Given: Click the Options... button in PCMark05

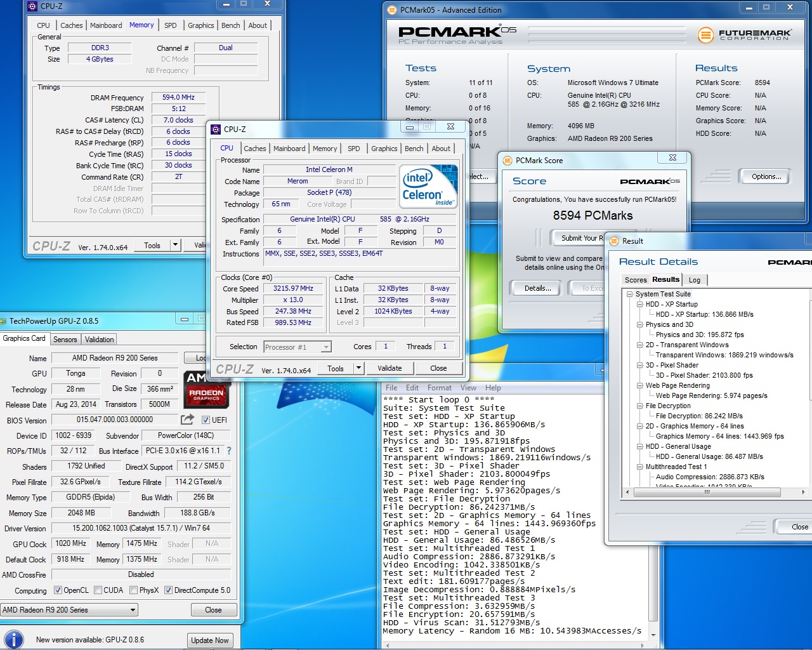Looking at the screenshot, I should pyautogui.click(x=766, y=177).
